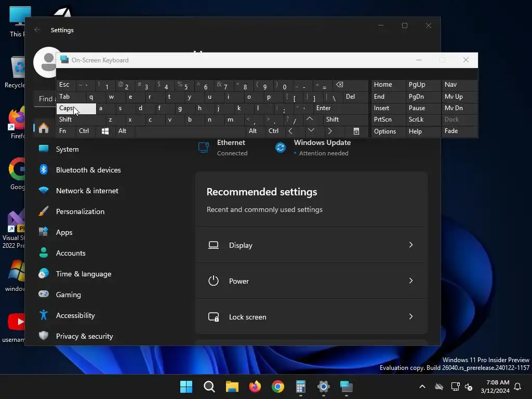Click the Pause key on keyboard
The image size is (532, 399).
423,109
